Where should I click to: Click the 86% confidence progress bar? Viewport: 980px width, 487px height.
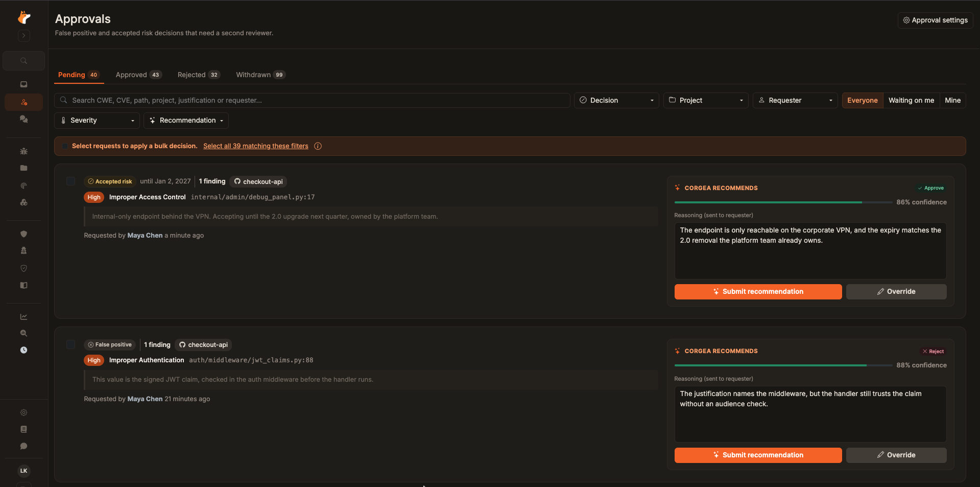tap(783, 202)
